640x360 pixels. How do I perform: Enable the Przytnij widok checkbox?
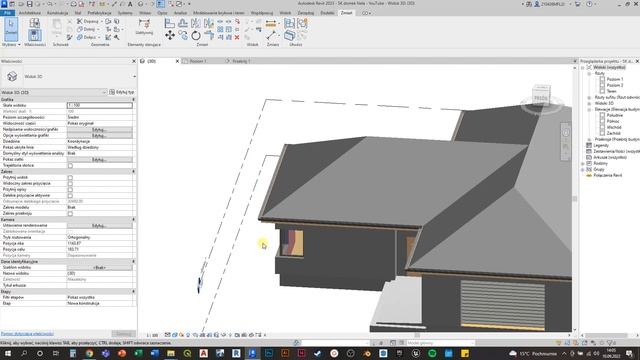point(70,178)
